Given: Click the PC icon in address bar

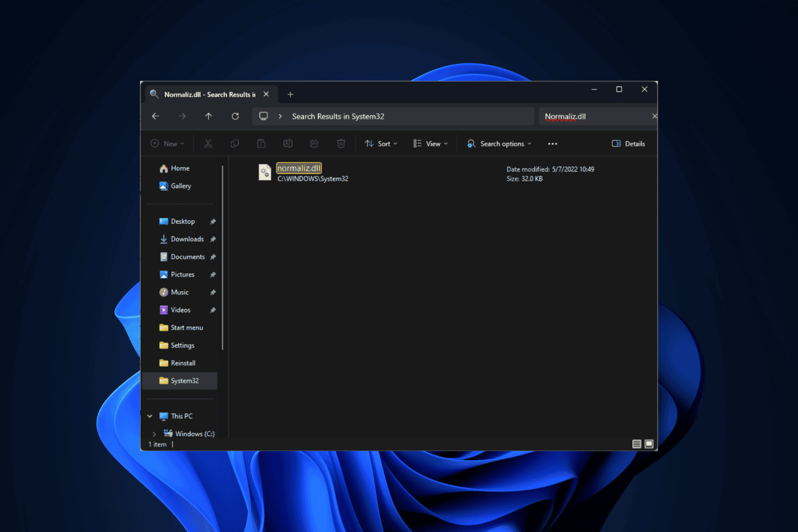Looking at the screenshot, I should tap(264, 116).
